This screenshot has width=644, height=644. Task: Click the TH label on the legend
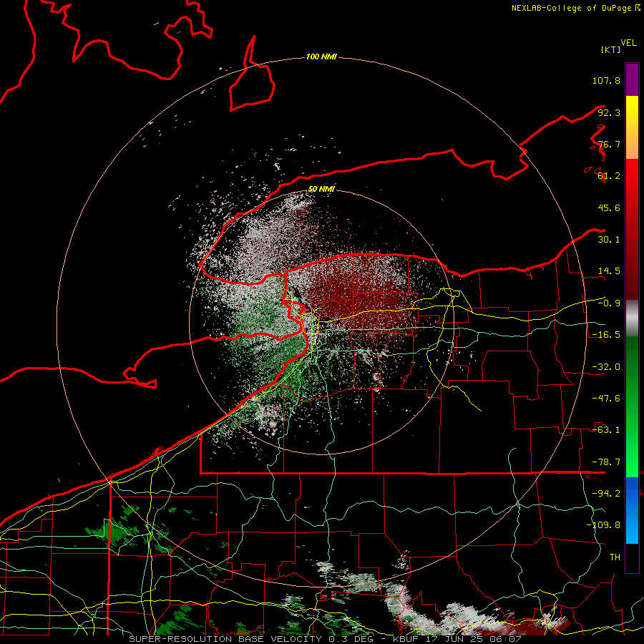[615, 557]
